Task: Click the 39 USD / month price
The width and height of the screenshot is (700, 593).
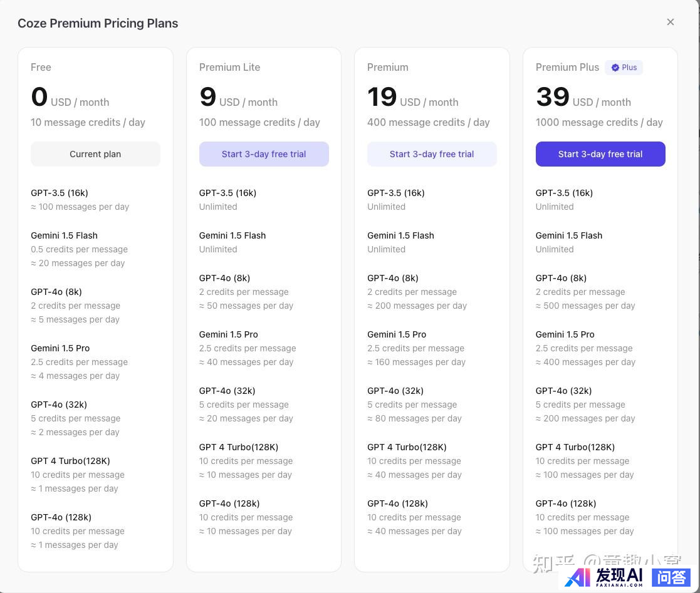Action: click(583, 97)
